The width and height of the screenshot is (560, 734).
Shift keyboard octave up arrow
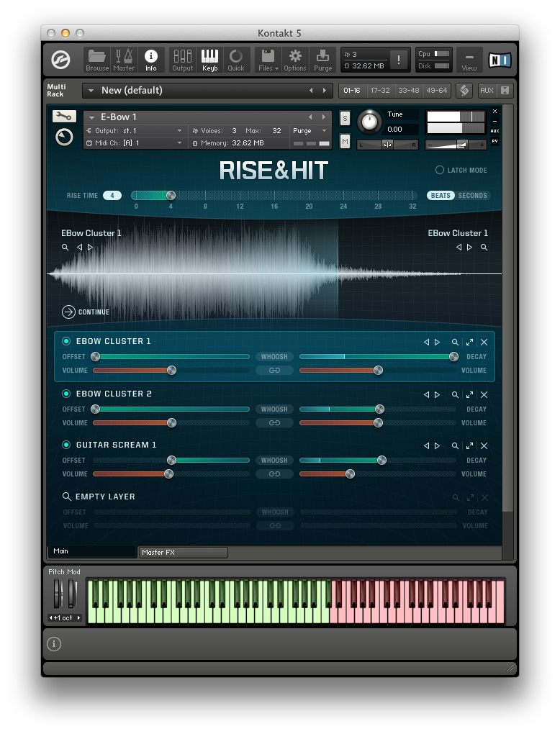pos(78,618)
